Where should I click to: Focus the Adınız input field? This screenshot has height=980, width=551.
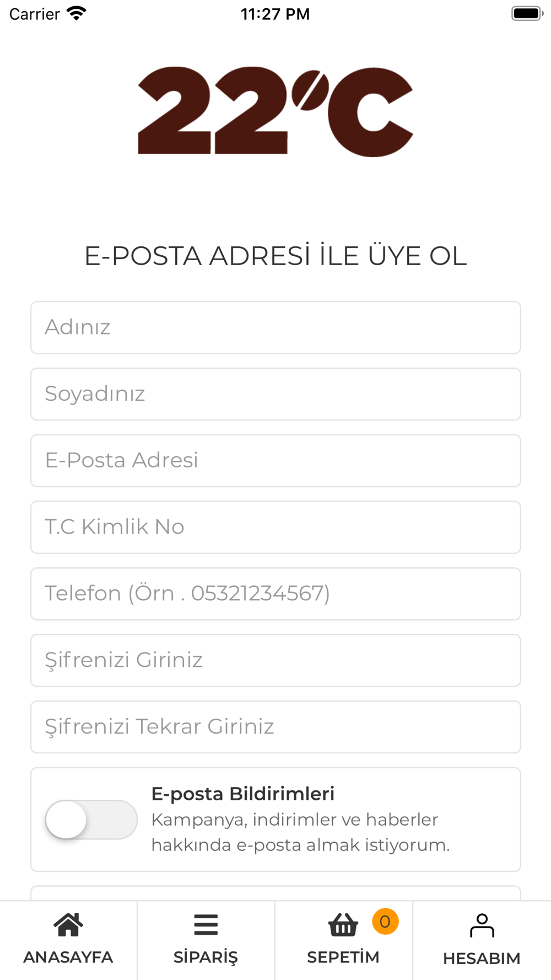[275, 327]
